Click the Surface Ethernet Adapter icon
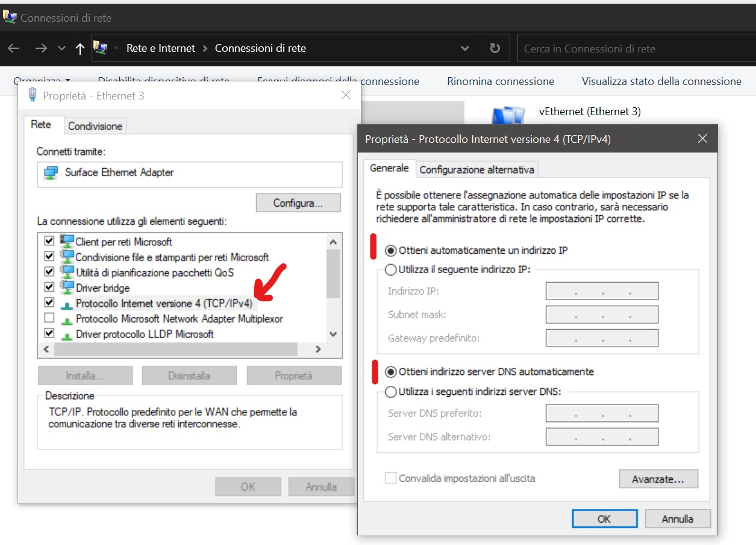The width and height of the screenshot is (756, 545). (51, 173)
